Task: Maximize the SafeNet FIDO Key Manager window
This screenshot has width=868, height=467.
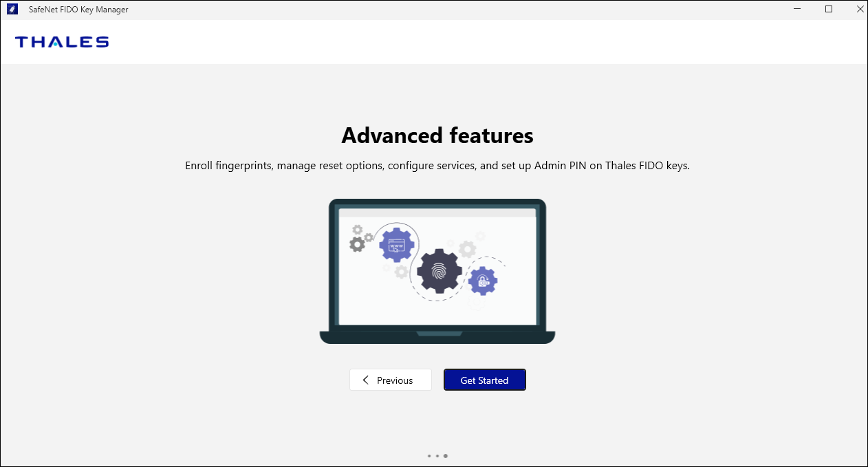Action: pyautogui.click(x=829, y=10)
